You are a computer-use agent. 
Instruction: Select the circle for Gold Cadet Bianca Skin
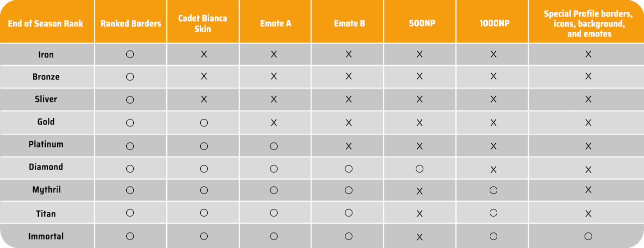click(204, 122)
